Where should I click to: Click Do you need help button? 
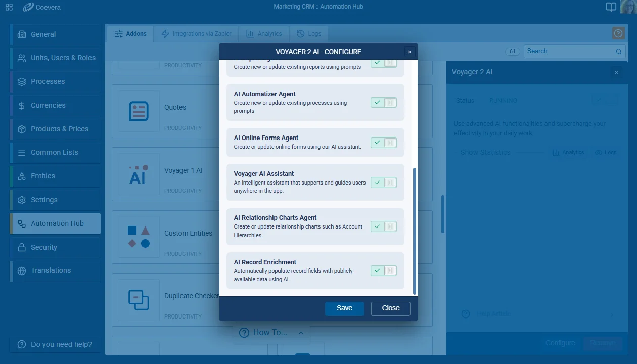[x=55, y=344]
